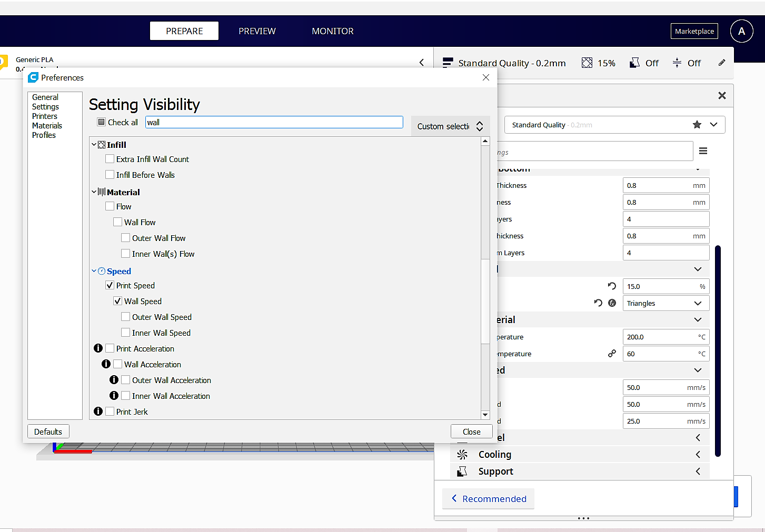Open the user account avatar

coord(741,31)
